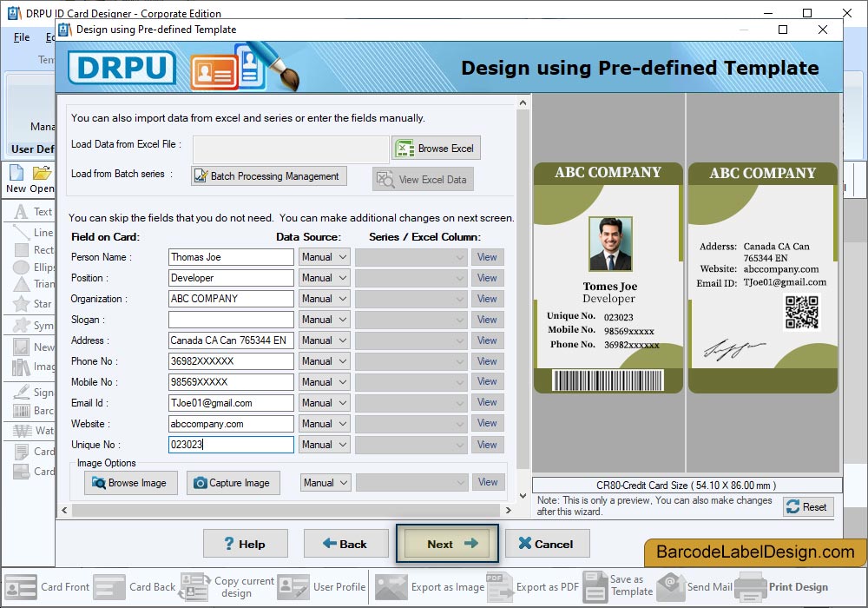
Task: Click the Position input field
Action: tap(231, 278)
